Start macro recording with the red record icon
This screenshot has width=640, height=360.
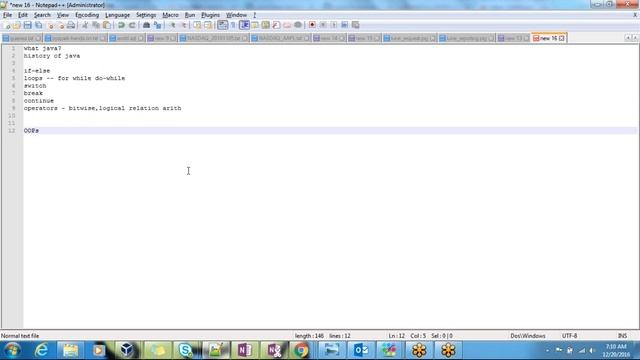(x=312, y=25)
